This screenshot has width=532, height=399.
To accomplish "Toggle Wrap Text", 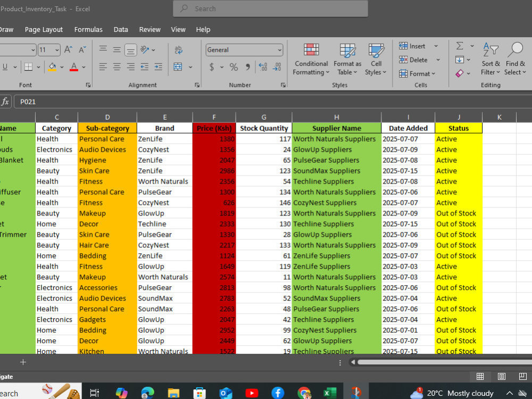I will click(x=178, y=50).
